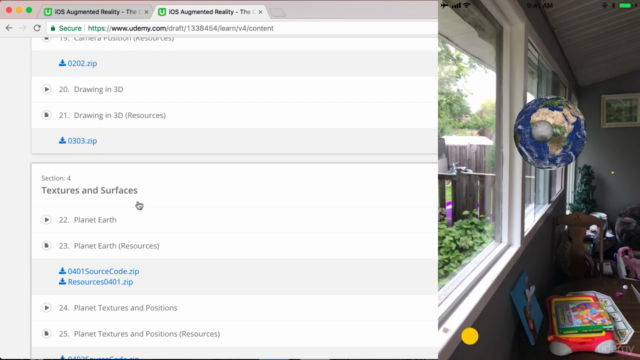Download 0401SourceCode.zip
This screenshot has height=360, width=640.
(x=103, y=271)
